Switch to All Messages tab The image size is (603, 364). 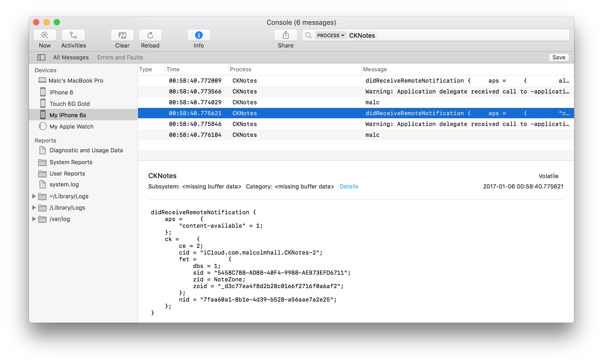tap(71, 57)
